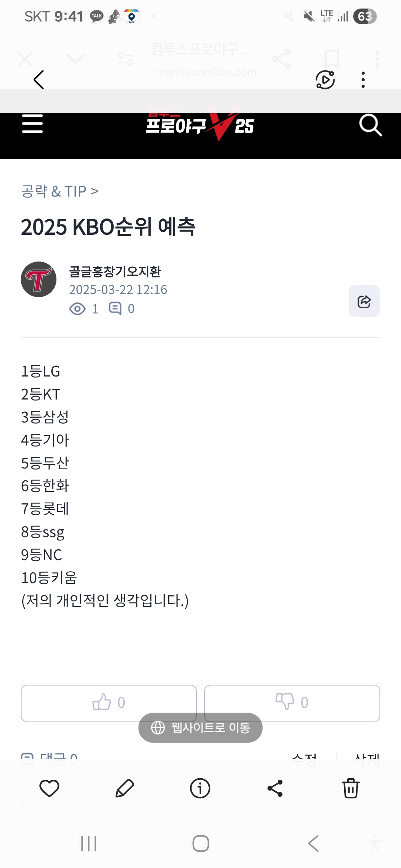Toggle the thumbs-down dislike button
401x868 pixels.
point(292,703)
